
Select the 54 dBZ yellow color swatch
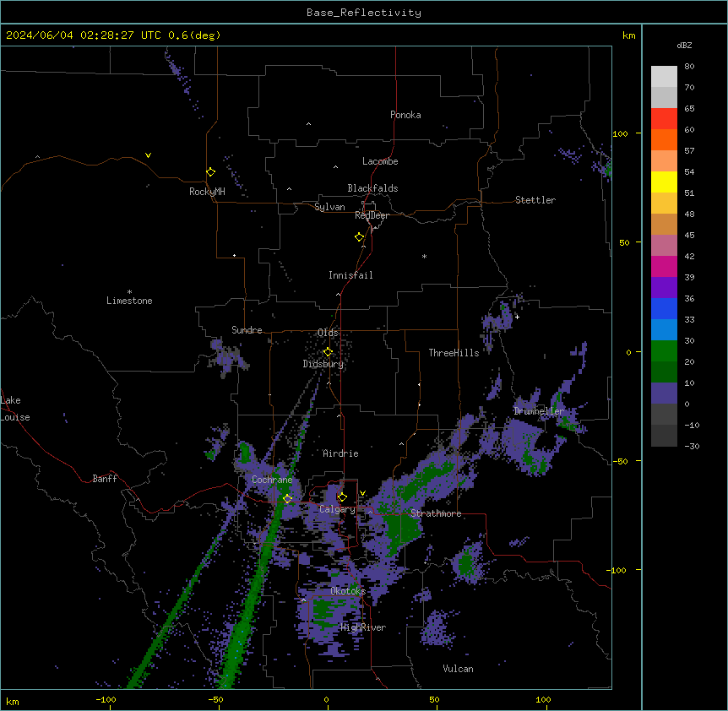click(x=664, y=182)
